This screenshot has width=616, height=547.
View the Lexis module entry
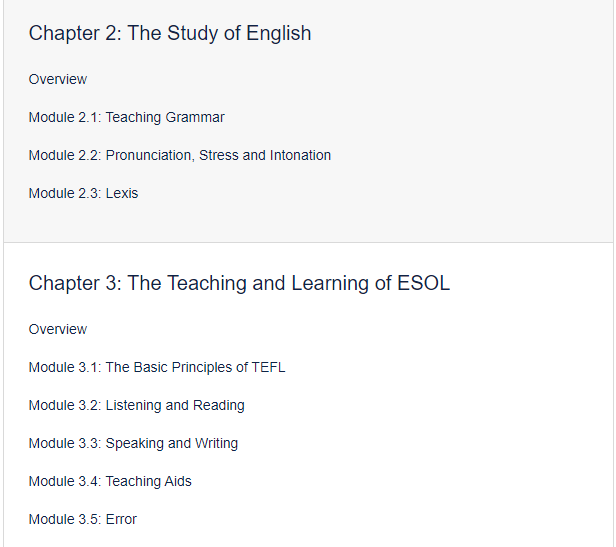(83, 193)
